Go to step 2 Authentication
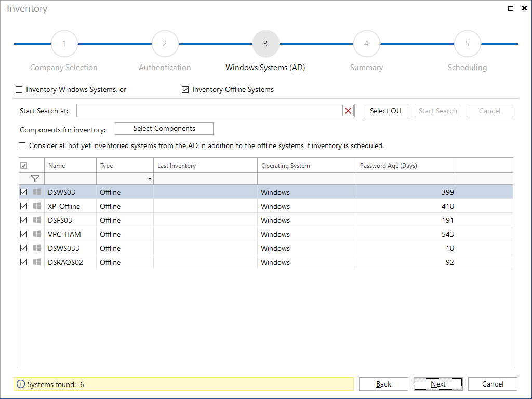The height and width of the screenshot is (399, 532). pos(165,44)
